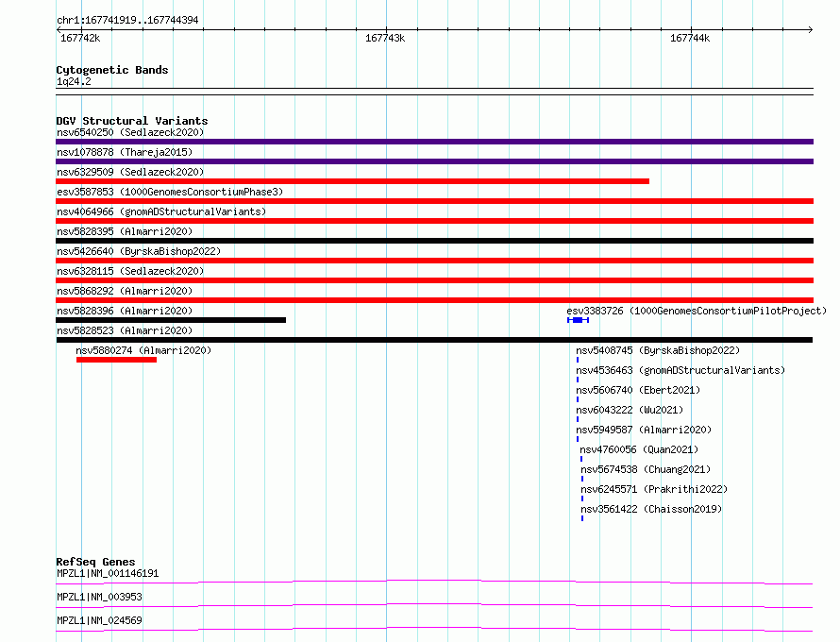Click the short red nsv5880274 bar
Image resolution: width=840 pixels, height=642 pixels.
[x=116, y=360]
